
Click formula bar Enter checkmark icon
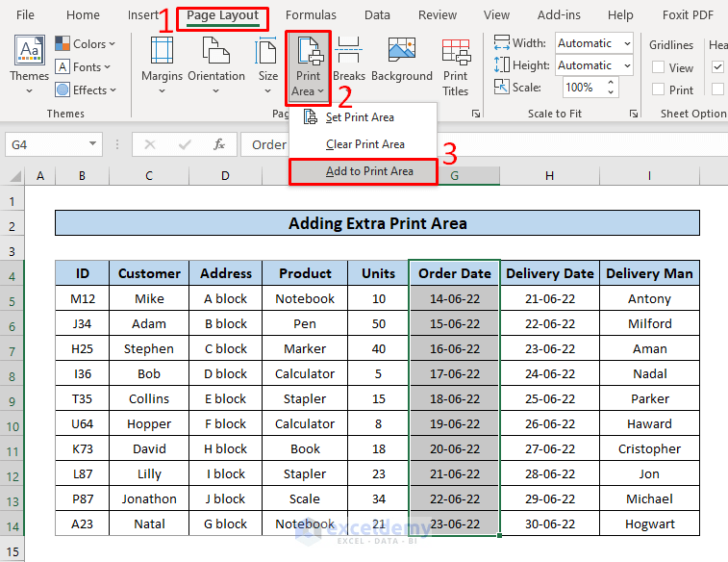pos(185,145)
